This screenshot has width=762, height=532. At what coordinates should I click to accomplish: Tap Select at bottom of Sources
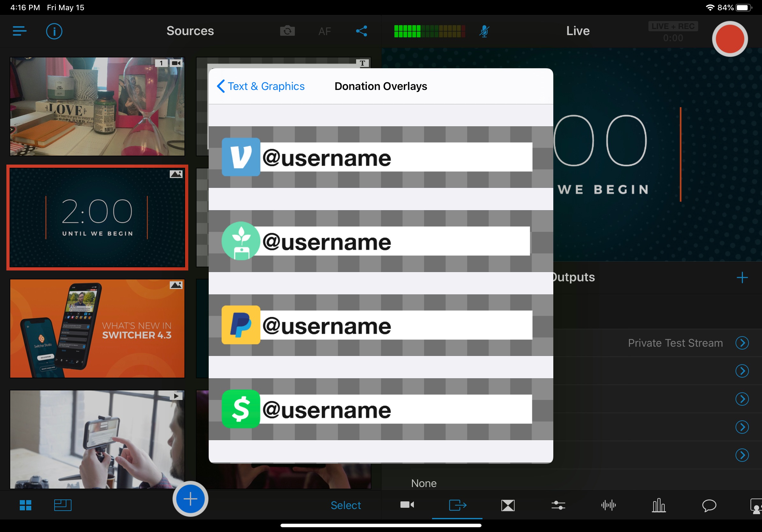click(x=345, y=505)
